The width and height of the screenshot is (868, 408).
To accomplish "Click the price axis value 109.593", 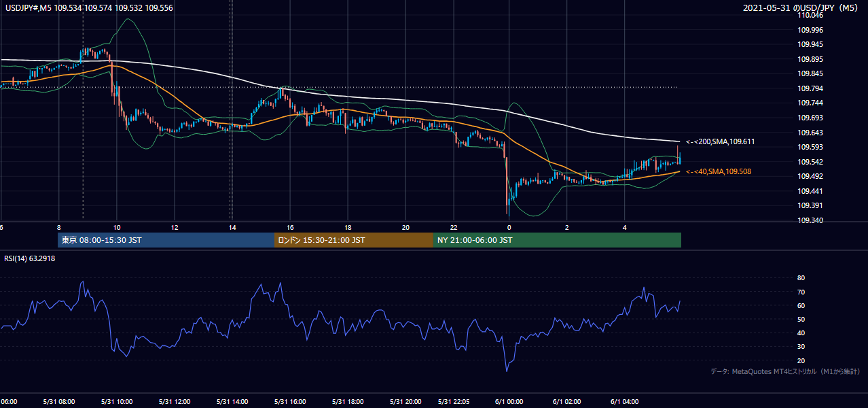I will [812, 147].
